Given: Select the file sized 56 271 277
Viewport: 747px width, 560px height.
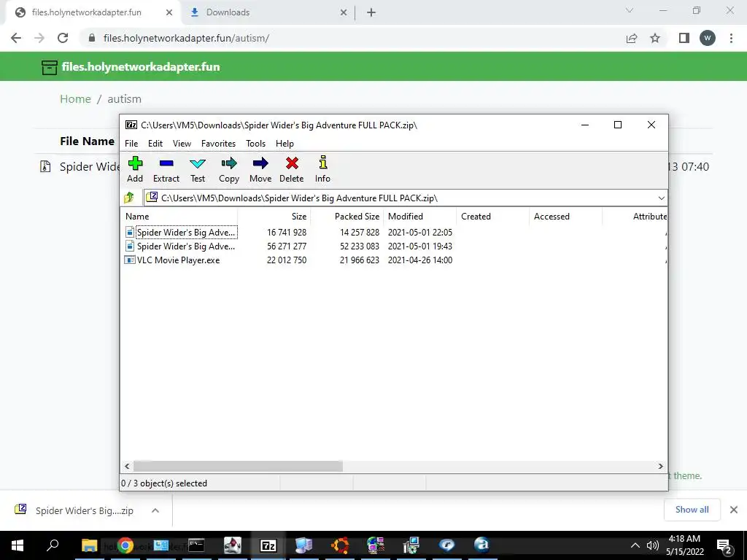Looking at the screenshot, I should [x=181, y=246].
